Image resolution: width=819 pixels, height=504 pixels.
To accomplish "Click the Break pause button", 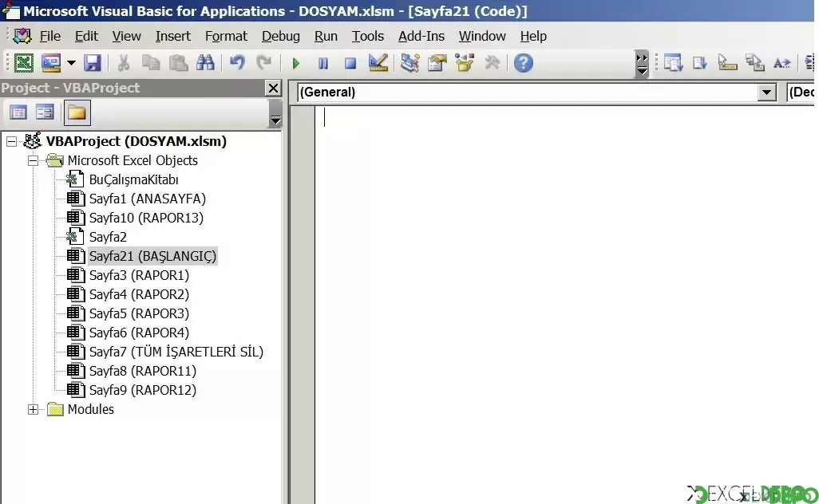I will 323,64.
